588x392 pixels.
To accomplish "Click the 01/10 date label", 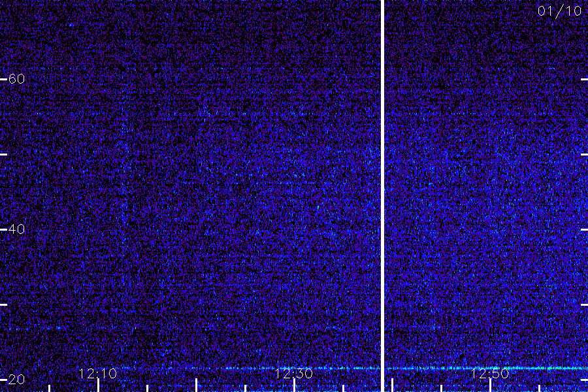I will point(559,11).
